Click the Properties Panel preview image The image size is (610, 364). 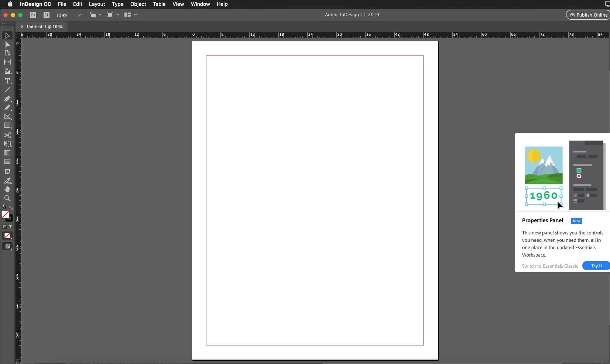click(x=564, y=175)
